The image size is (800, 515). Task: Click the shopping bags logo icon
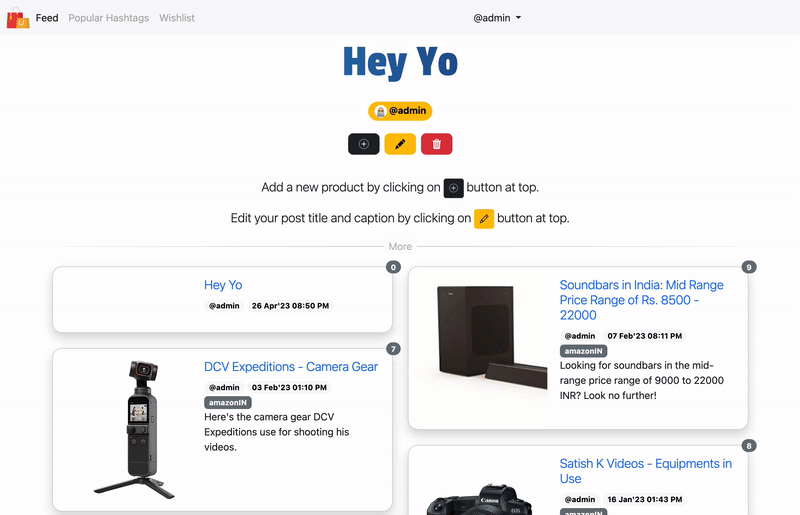[18, 18]
